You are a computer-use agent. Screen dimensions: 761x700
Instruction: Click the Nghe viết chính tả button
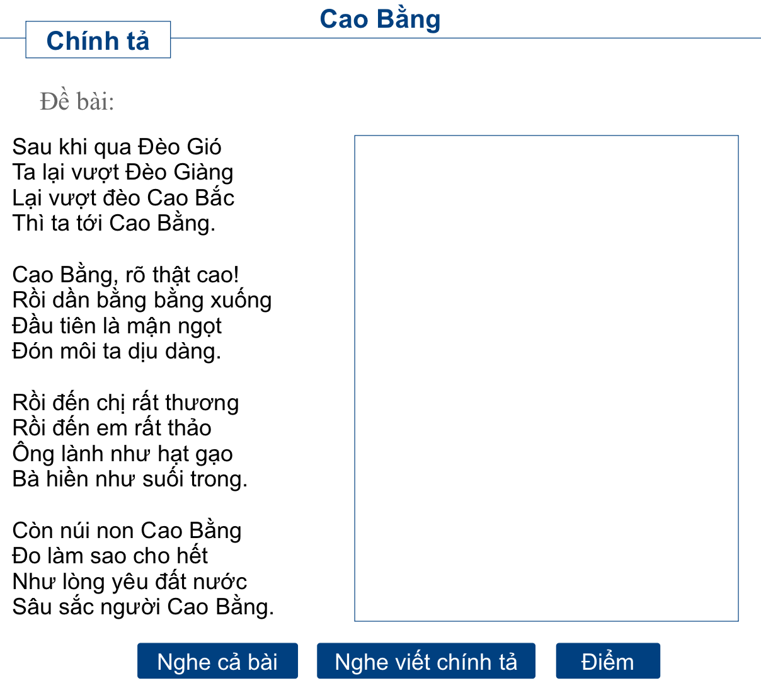click(x=426, y=662)
